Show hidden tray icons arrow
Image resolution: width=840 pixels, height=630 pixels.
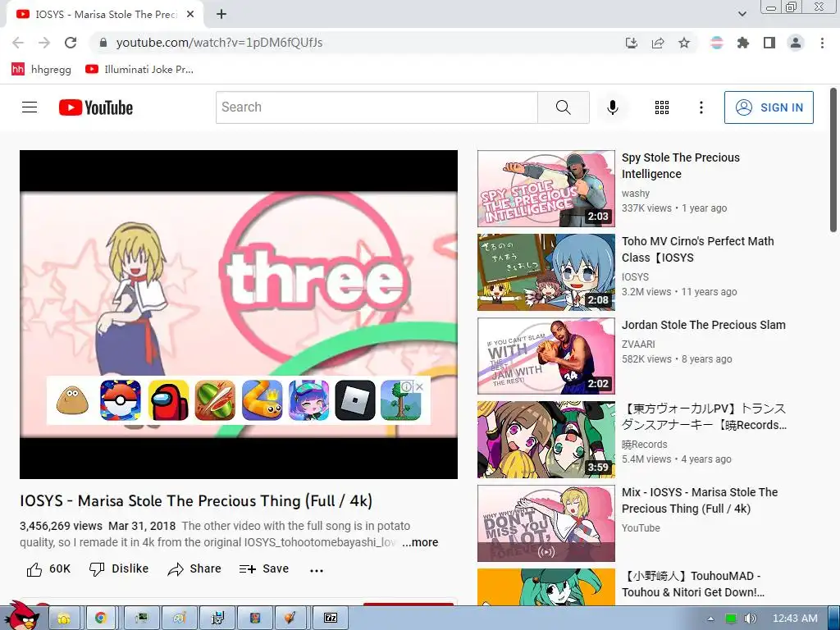(x=710, y=619)
